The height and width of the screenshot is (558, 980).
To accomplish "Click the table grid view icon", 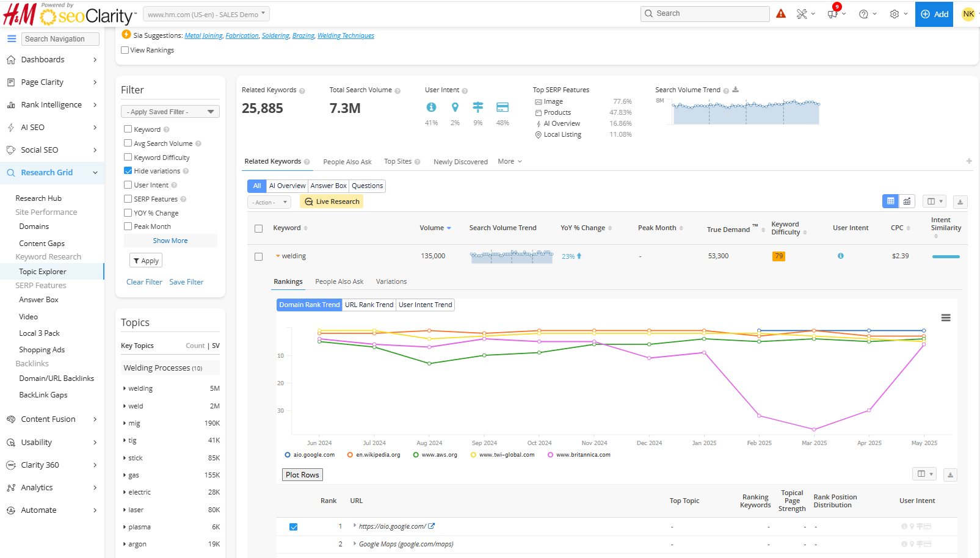I will coord(890,201).
